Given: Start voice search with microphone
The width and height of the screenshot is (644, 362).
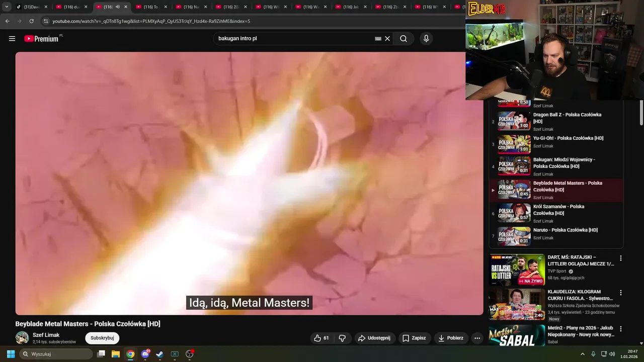Looking at the screenshot, I should 426,39.
